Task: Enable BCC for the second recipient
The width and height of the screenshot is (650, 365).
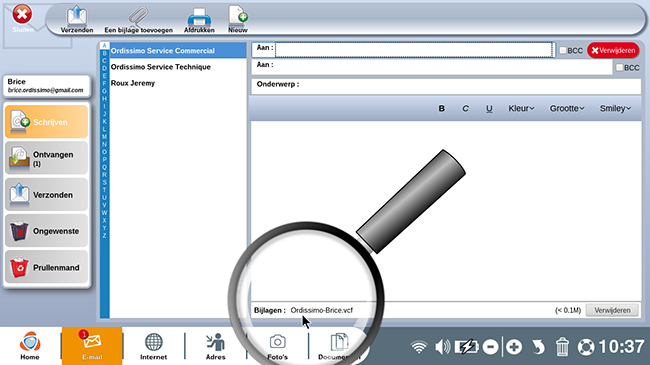Action: 619,67
